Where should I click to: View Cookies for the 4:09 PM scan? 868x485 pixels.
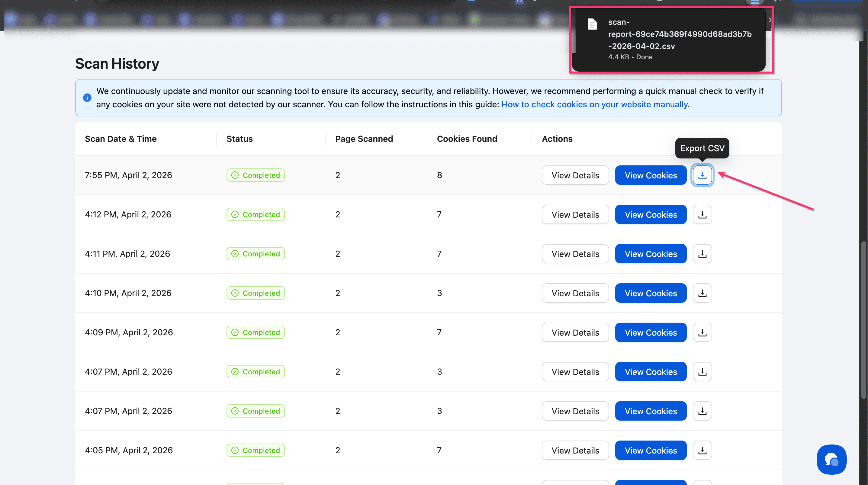[x=650, y=332]
